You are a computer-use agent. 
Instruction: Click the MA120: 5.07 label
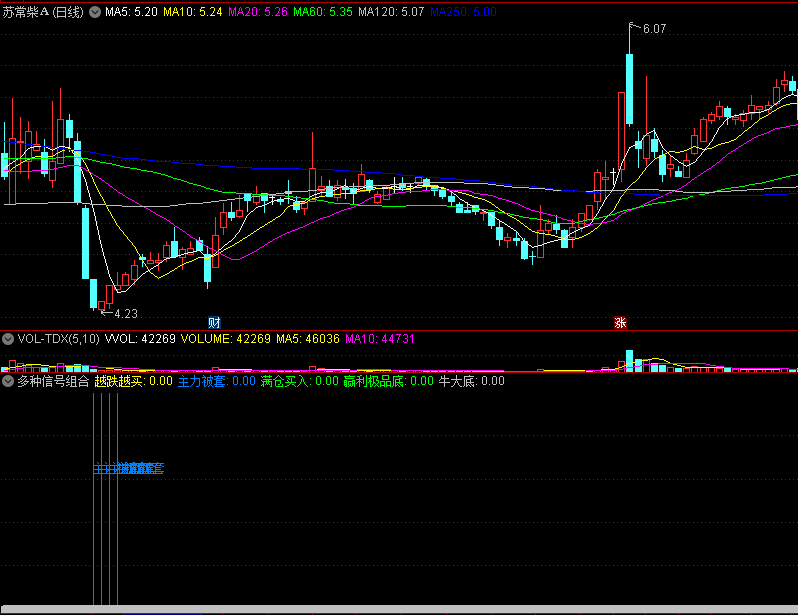coord(391,12)
